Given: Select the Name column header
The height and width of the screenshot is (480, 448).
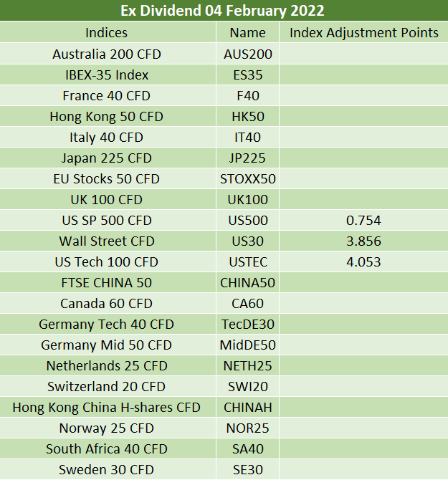Looking at the screenshot, I should tap(248, 33).
